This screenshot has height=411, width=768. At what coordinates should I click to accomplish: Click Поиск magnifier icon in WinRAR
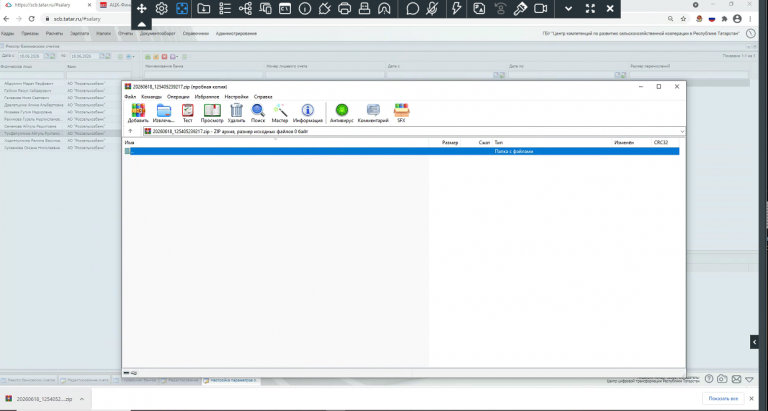pos(258,113)
